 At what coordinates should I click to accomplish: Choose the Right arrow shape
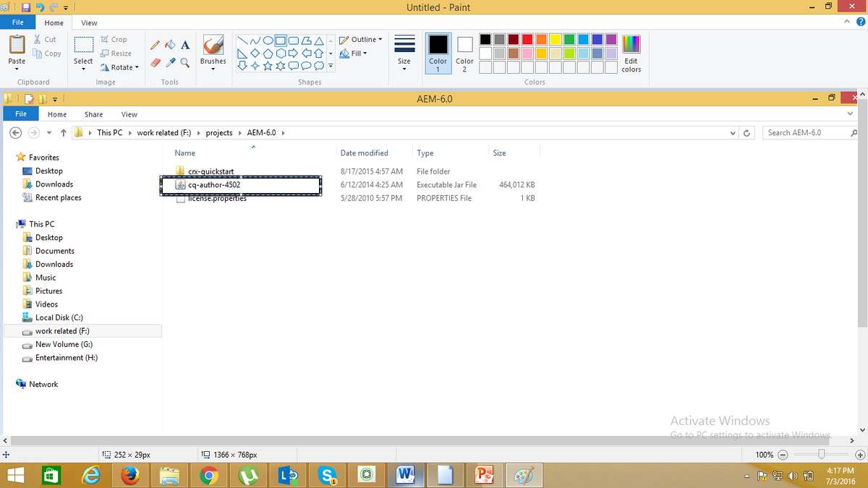pyautogui.click(x=294, y=53)
